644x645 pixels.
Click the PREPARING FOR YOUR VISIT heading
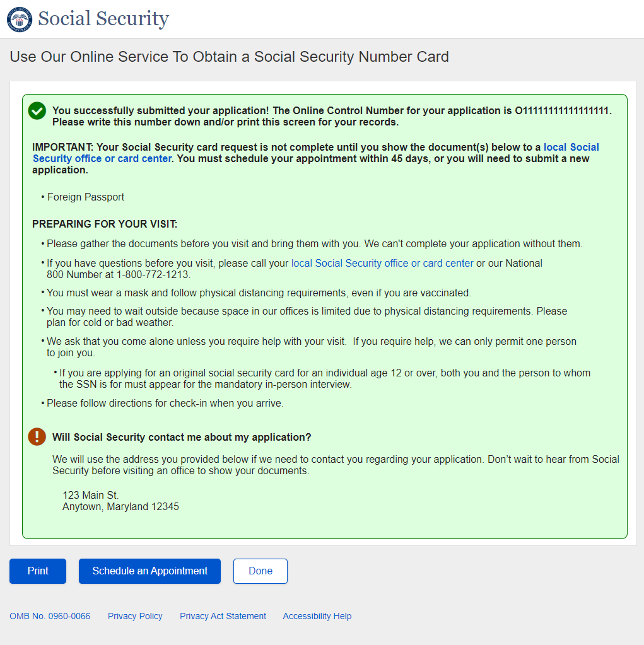click(x=105, y=224)
